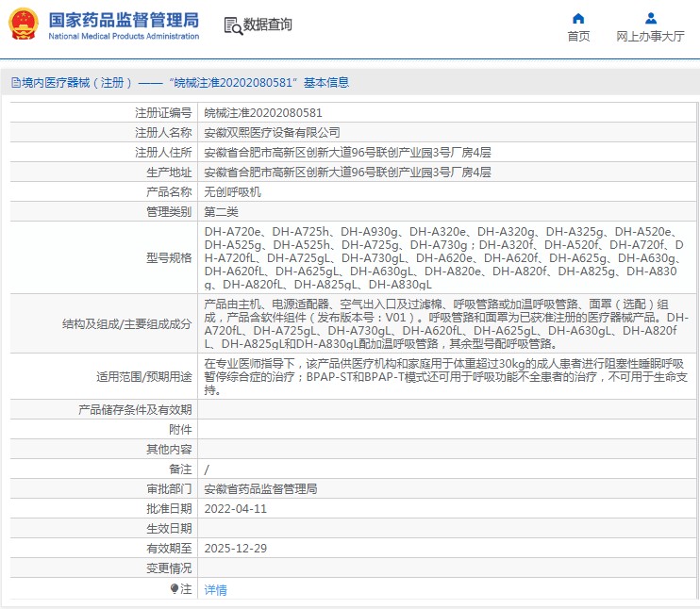Click the 批准日期 label cell
This screenshot has height=609, width=700.
click(169, 509)
